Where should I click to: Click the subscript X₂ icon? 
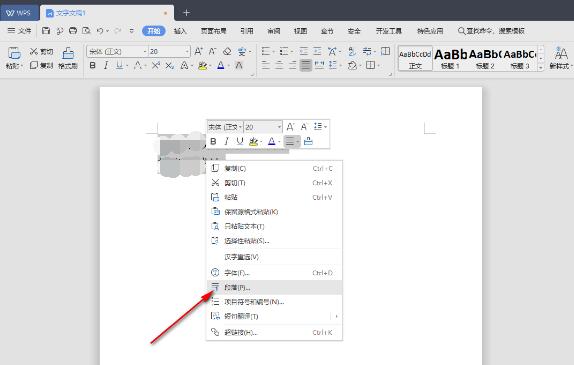pyautogui.click(x=169, y=66)
